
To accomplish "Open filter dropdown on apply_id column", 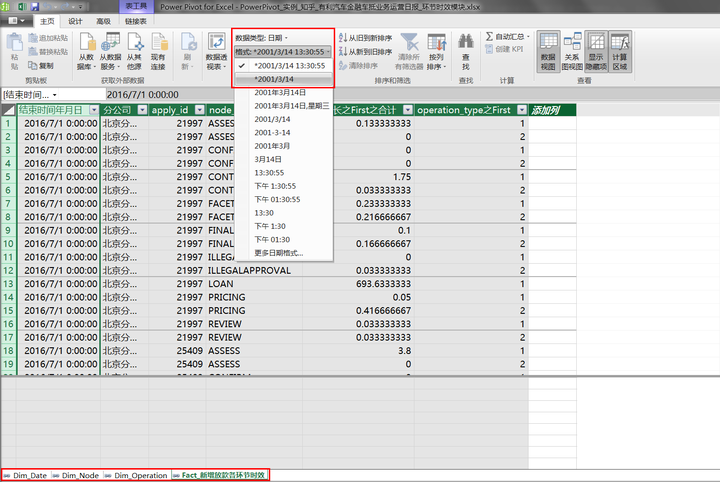I will point(199,110).
